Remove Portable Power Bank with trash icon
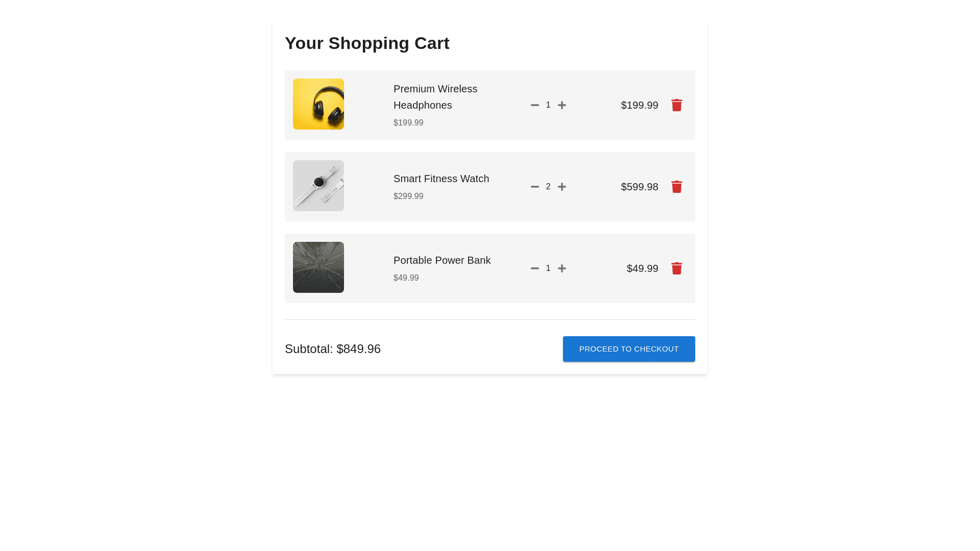 click(677, 268)
